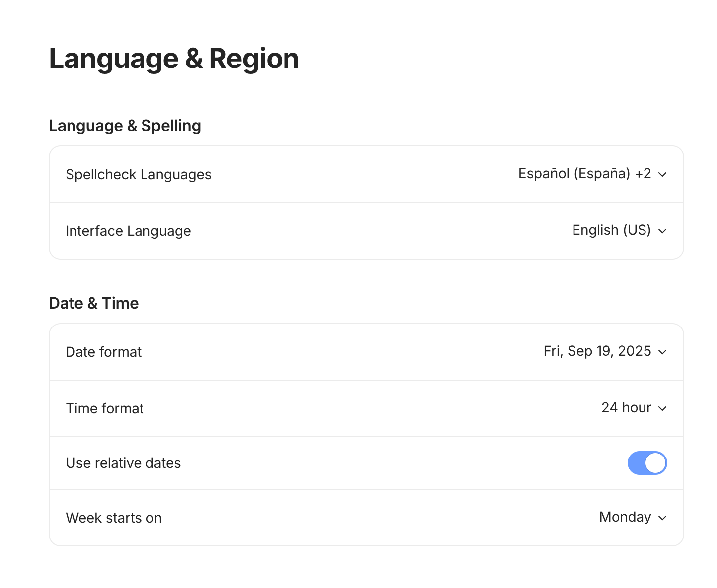This screenshot has width=717, height=588.
Task: Click the Spellcheck Languages row label
Action: 139,175
